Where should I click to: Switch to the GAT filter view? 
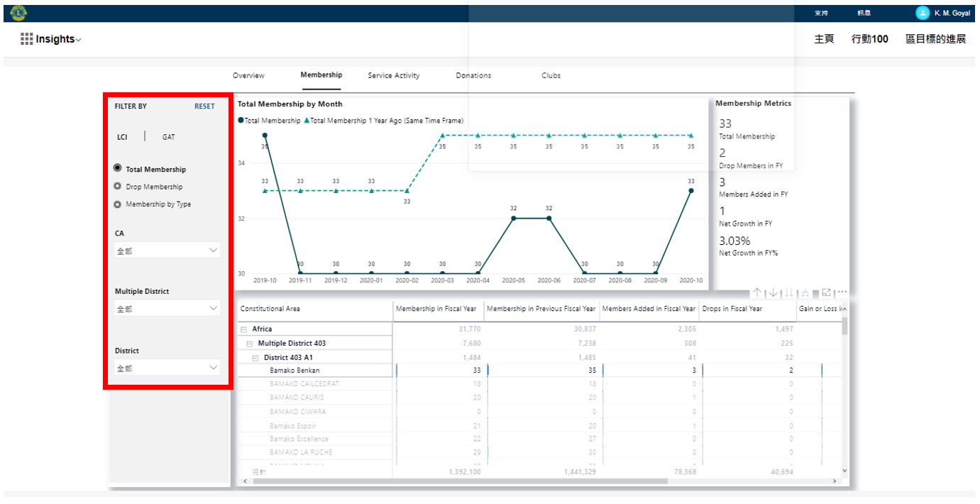(x=168, y=137)
